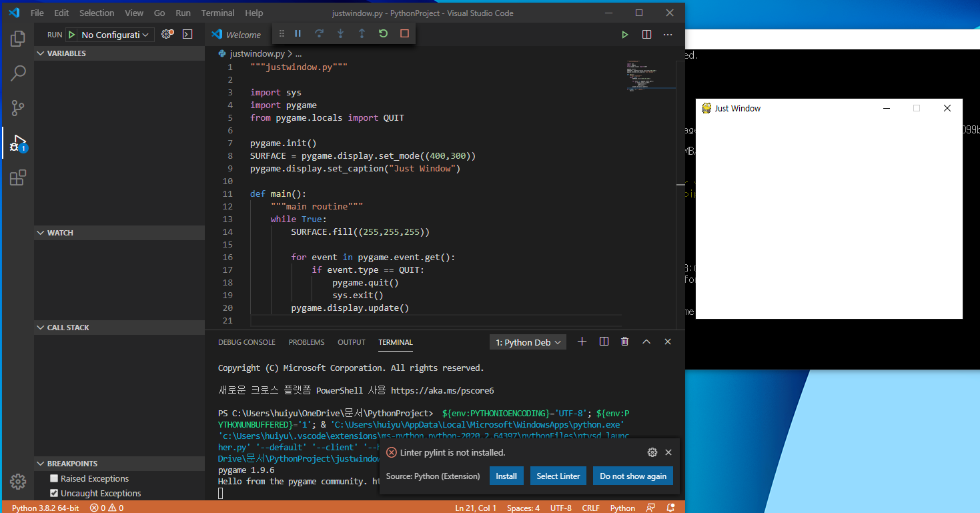Open the Manage gear in activity bar
Image resolution: width=980 pixels, height=513 pixels.
coord(18,481)
